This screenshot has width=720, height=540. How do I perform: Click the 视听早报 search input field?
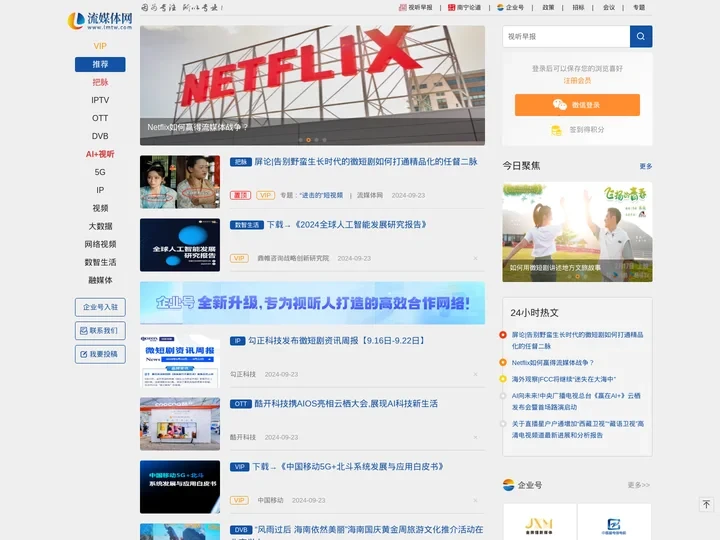click(566, 36)
